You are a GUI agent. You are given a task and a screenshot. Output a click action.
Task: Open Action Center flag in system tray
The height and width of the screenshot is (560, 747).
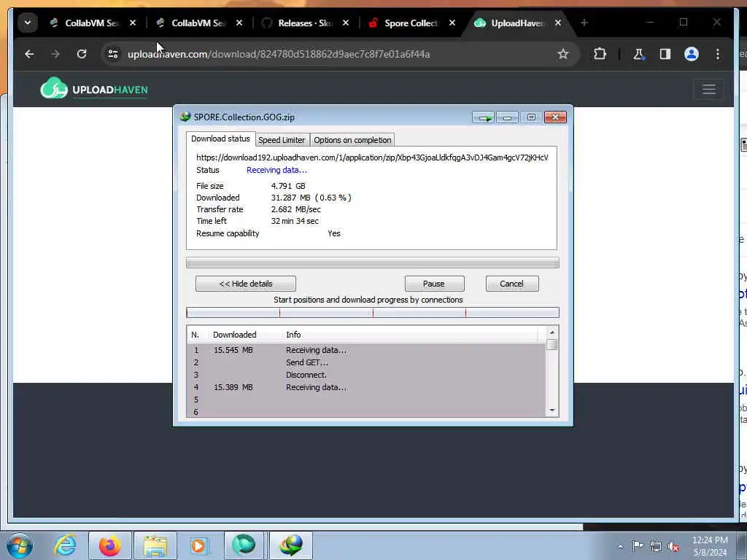point(638,545)
